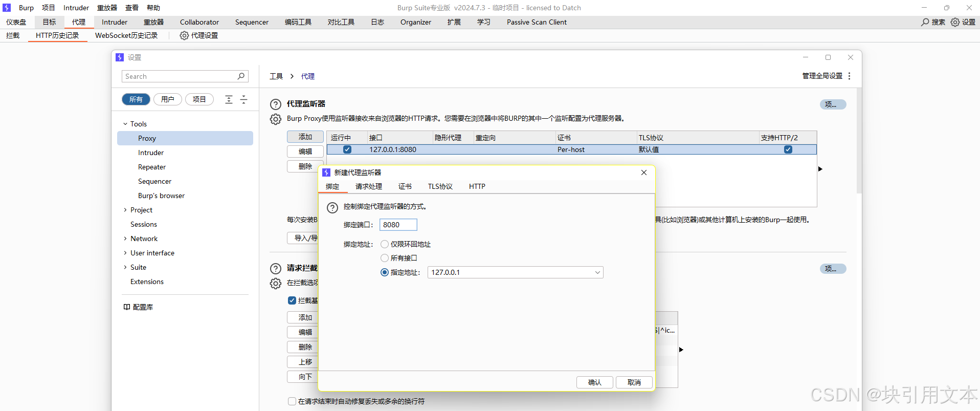Click arrow to expand listeners table
The image size is (980, 411).
coord(820,169)
